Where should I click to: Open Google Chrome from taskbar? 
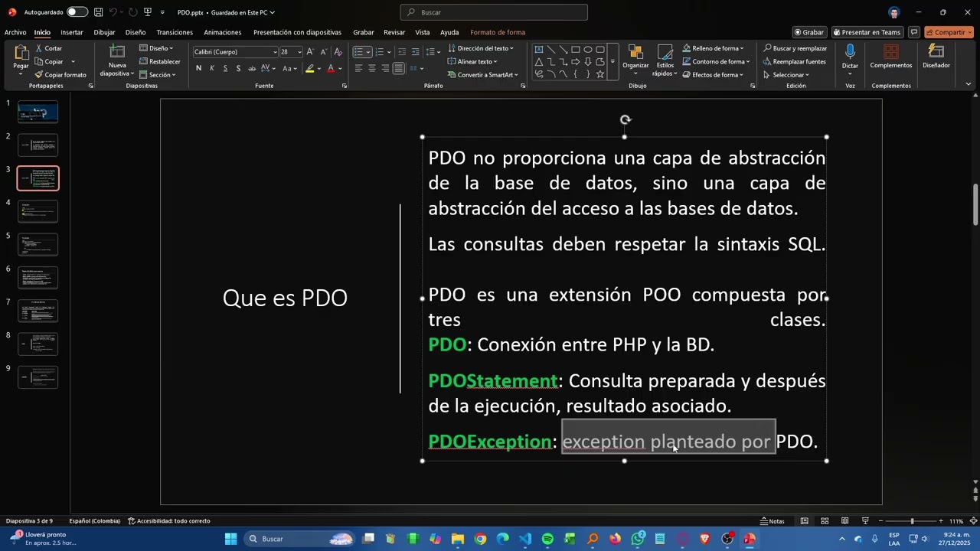480,539
